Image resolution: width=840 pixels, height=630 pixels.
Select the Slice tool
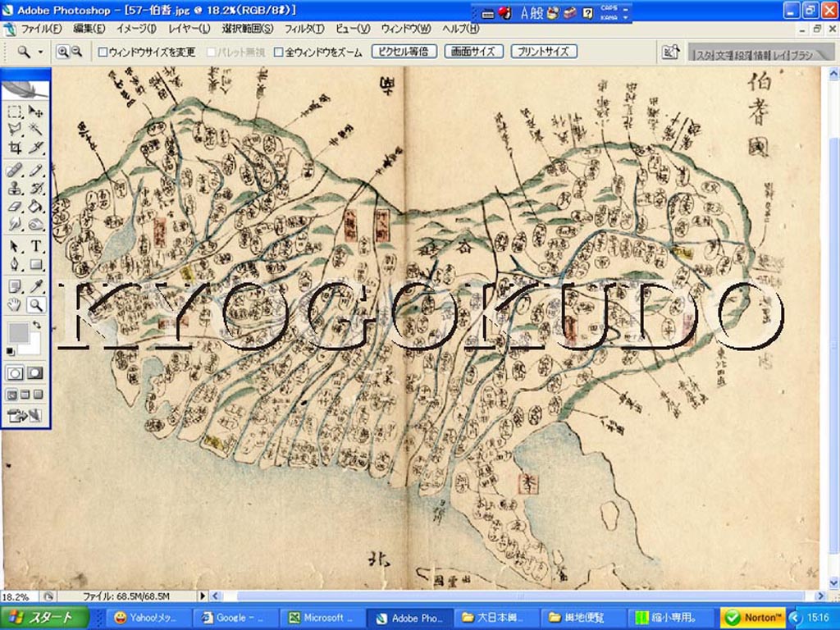[36, 148]
